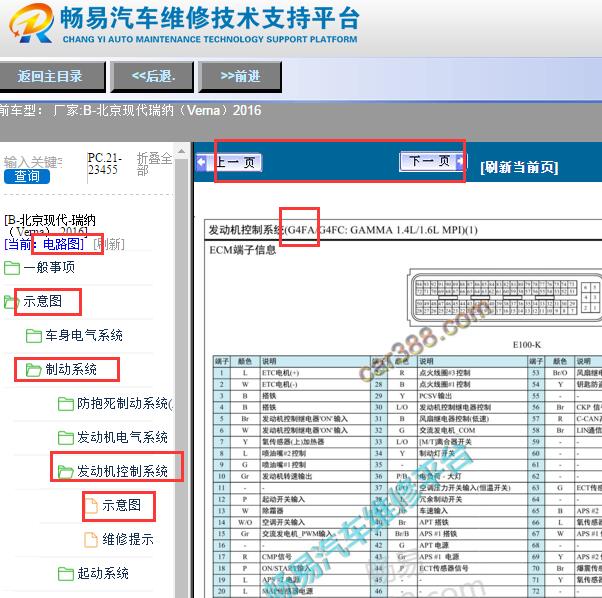The image size is (602, 598).
Task: Select the 制动系统 folder
Action: click(71, 369)
